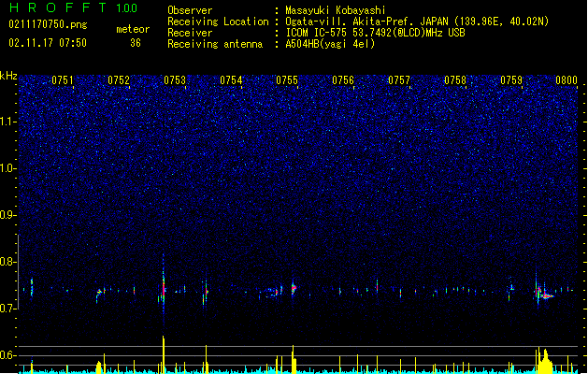This screenshot has width=588, height=374.
Task: Click the Receiving antenna label
Action: click(x=215, y=44)
